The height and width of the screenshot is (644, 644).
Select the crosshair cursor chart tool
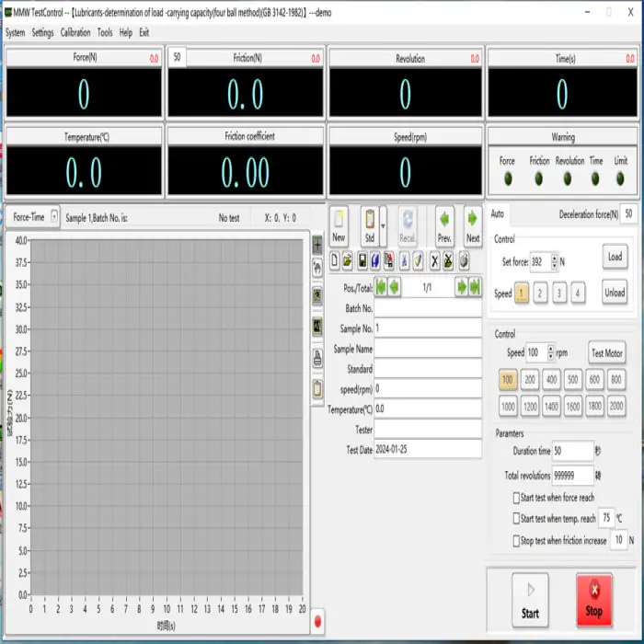click(318, 246)
